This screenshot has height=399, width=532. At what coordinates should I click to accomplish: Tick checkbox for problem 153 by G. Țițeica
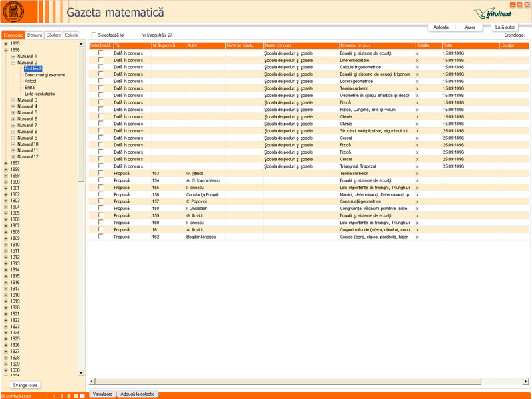tap(101, 173)
